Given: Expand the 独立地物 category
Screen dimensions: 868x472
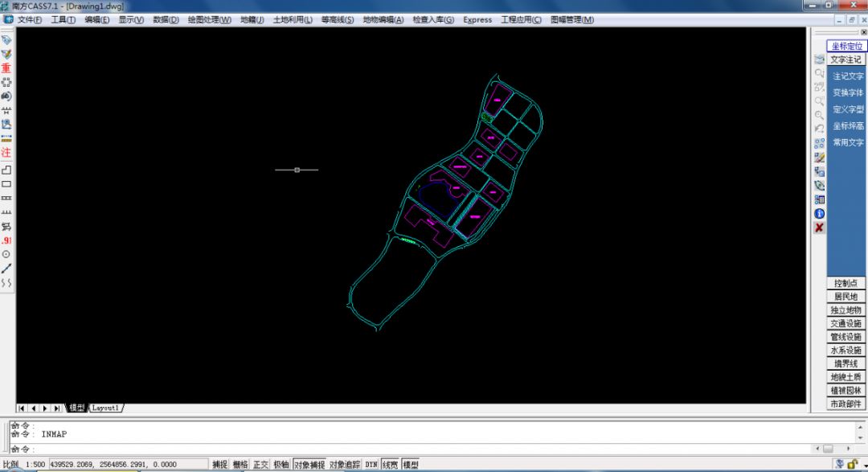Looking at the screenshot, I should 846,310.
